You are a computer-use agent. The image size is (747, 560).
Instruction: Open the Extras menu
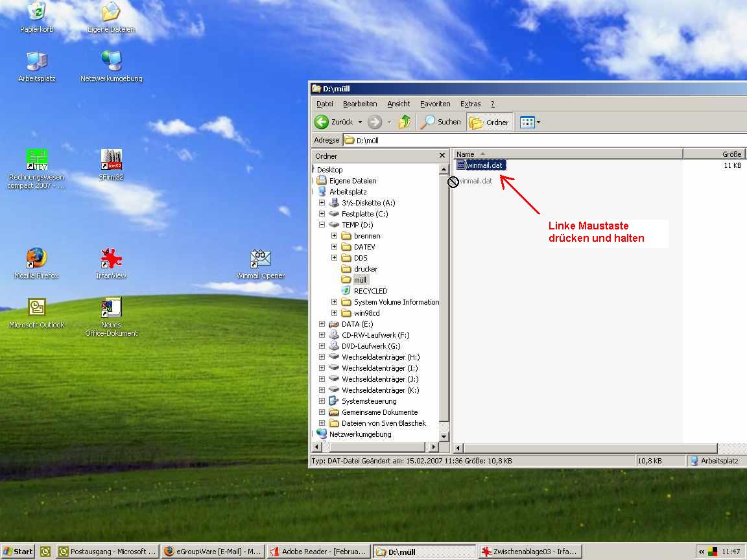[470, 104]
